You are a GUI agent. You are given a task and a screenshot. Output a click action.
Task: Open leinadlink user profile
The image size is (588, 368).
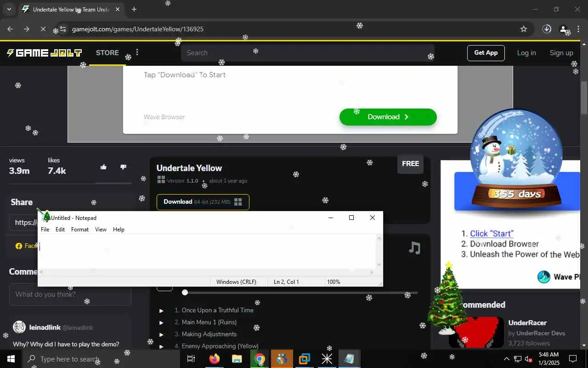click(x=45, y=328)
